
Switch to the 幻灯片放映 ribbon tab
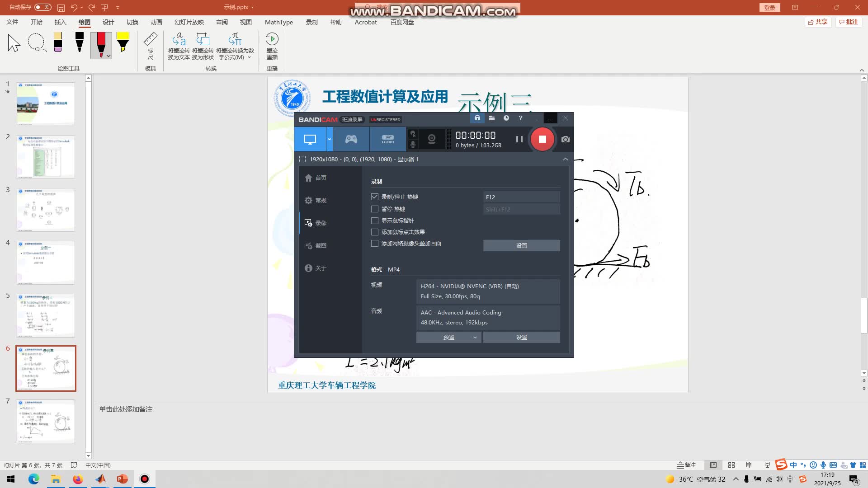[189, 22]
